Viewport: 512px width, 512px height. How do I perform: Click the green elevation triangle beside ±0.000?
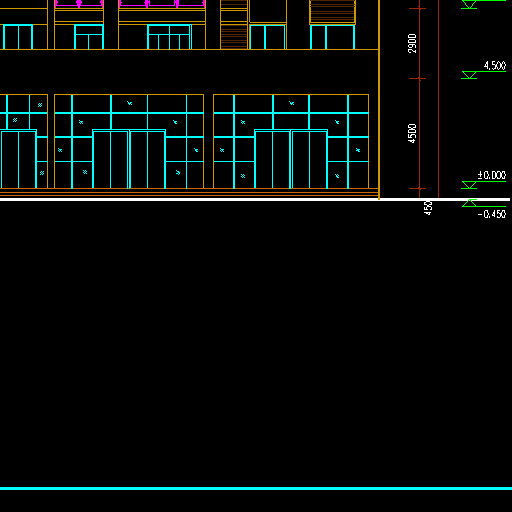[469, 185]
